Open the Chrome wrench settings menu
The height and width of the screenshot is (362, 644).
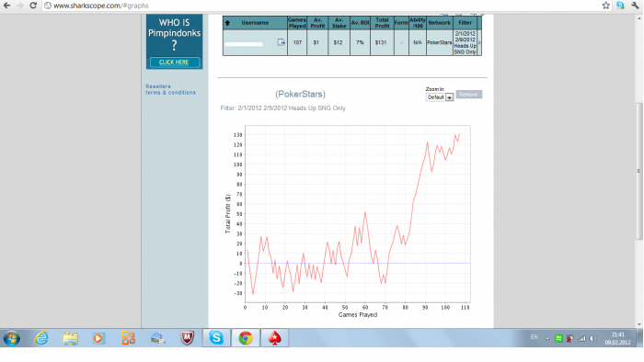point(635,6)
